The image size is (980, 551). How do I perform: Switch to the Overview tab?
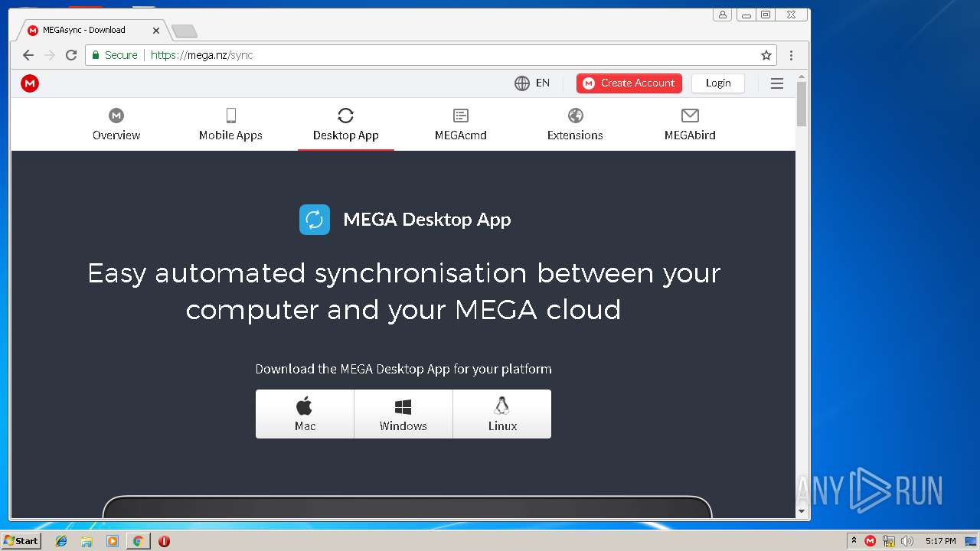[116, 125]
